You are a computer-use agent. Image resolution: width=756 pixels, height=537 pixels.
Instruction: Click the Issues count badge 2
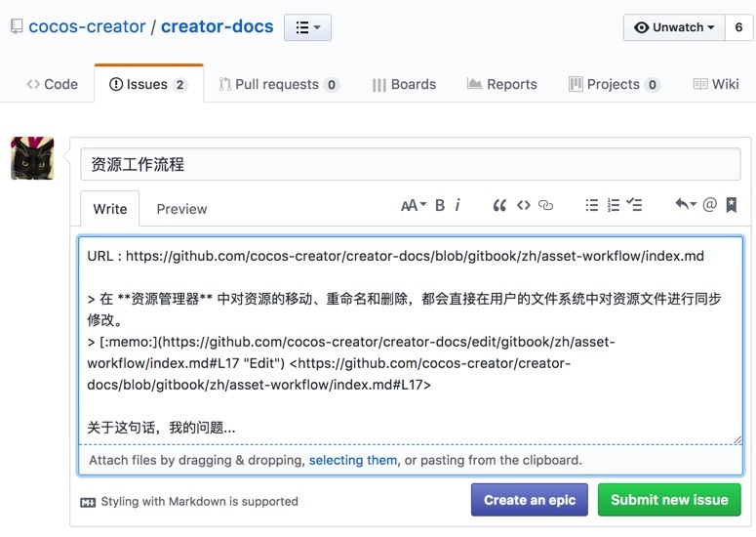[179, 85]
